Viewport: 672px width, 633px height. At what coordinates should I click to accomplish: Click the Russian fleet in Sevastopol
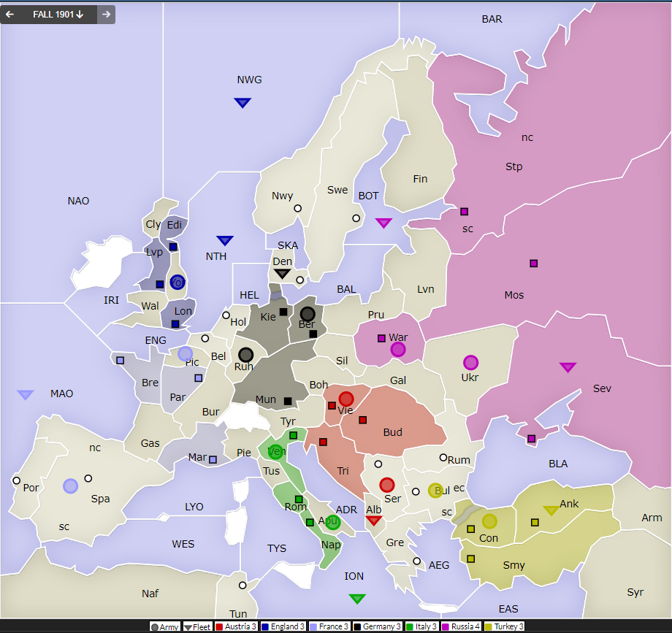(568, 367)
